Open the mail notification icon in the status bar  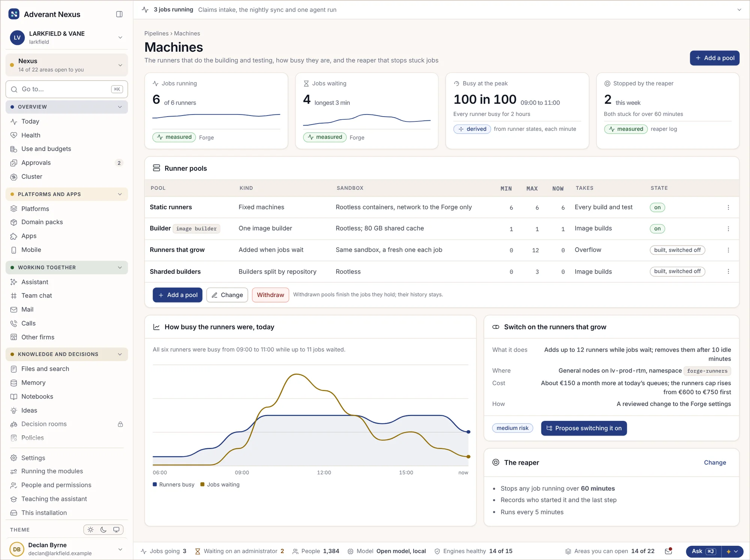668,551
